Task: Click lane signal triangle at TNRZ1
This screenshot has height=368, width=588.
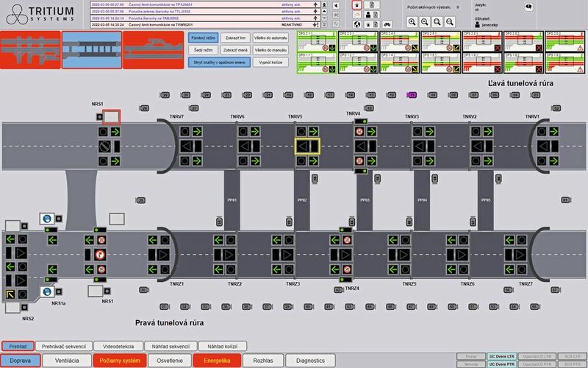Action: [163, 255]
